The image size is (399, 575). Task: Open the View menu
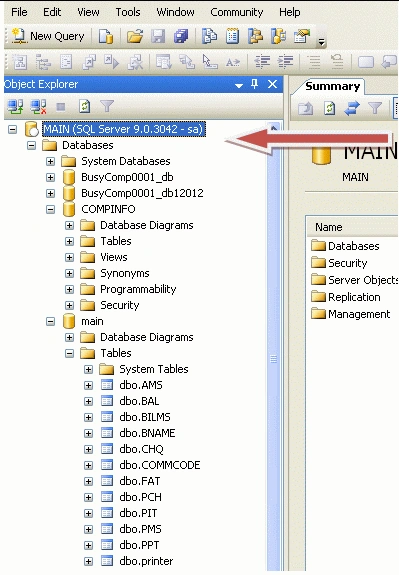click(88, 12)
